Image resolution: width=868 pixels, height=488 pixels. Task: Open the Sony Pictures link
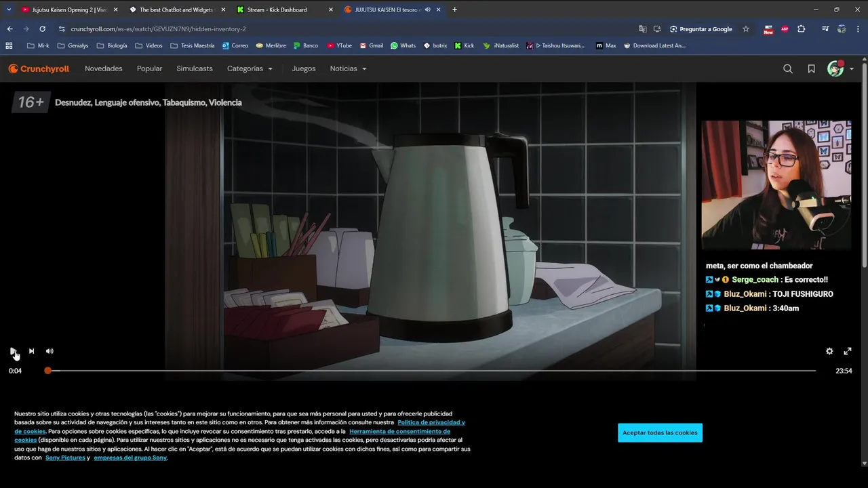65,457
